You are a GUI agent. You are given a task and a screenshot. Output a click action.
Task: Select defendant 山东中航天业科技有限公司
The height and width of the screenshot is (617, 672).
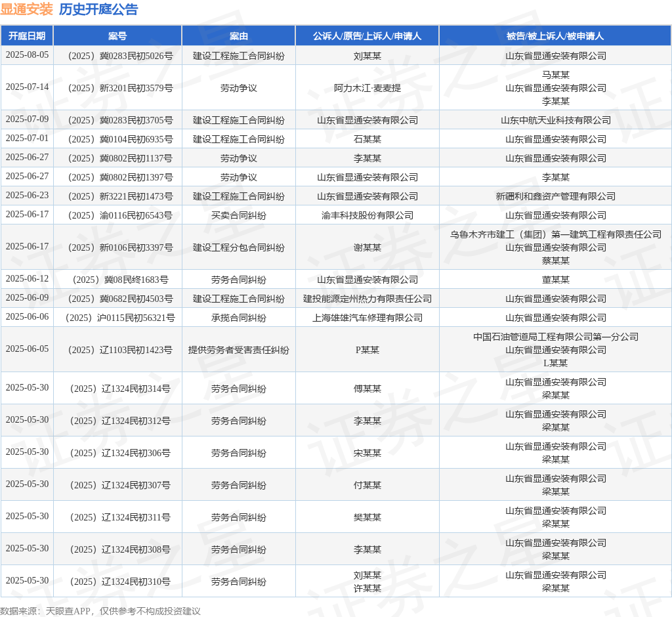555,120
